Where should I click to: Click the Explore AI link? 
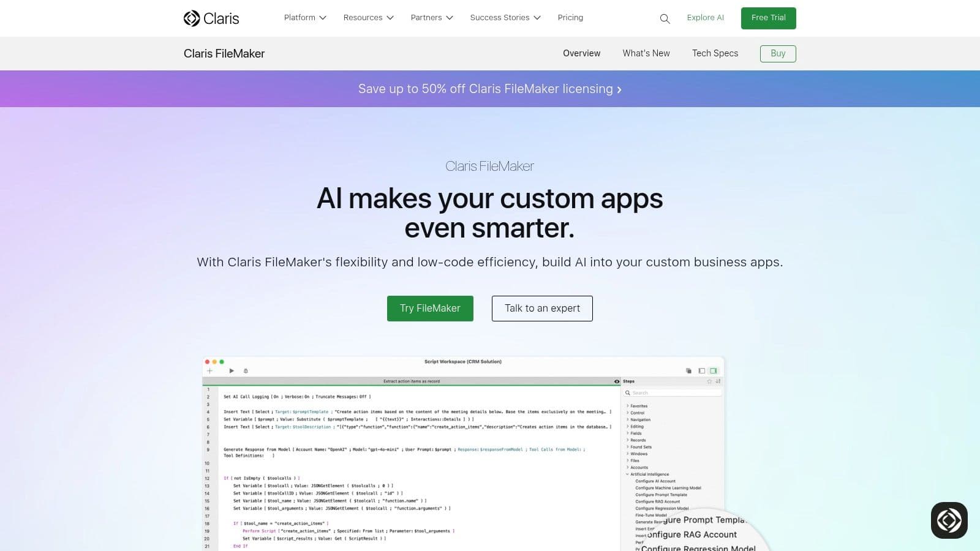coord(705,18)
